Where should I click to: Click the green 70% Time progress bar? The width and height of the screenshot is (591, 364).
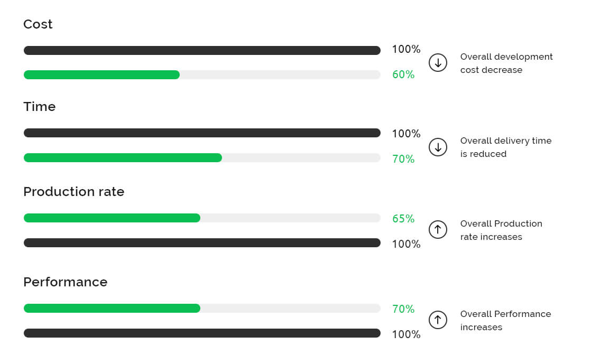pos(123,158)
